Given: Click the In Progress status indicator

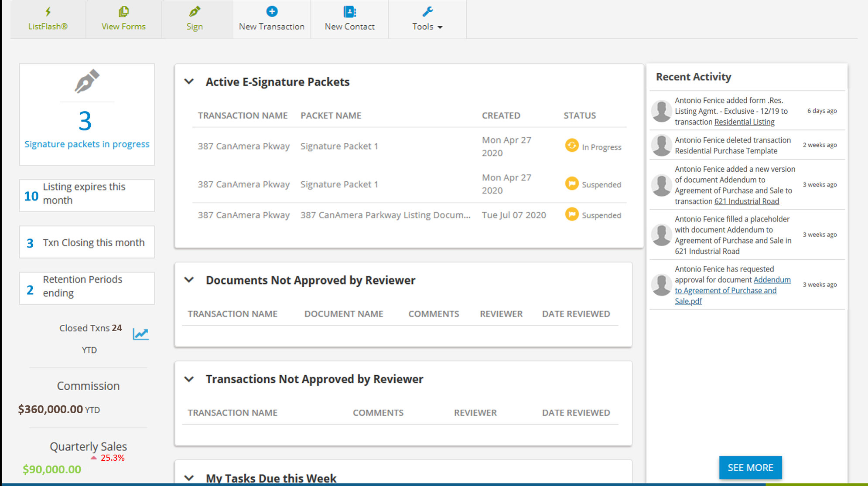Looking at the screenshot, I should click(x=572, y=146).
